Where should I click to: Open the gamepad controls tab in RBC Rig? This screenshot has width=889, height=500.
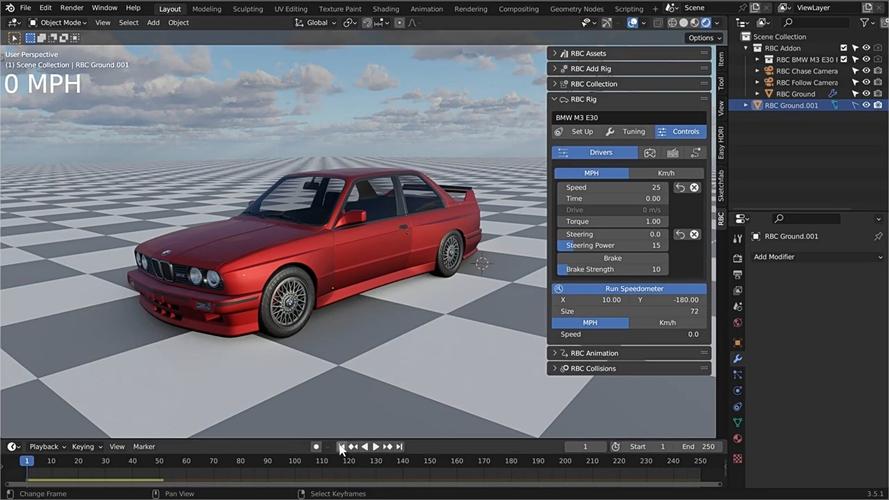(x=650, y=152)
